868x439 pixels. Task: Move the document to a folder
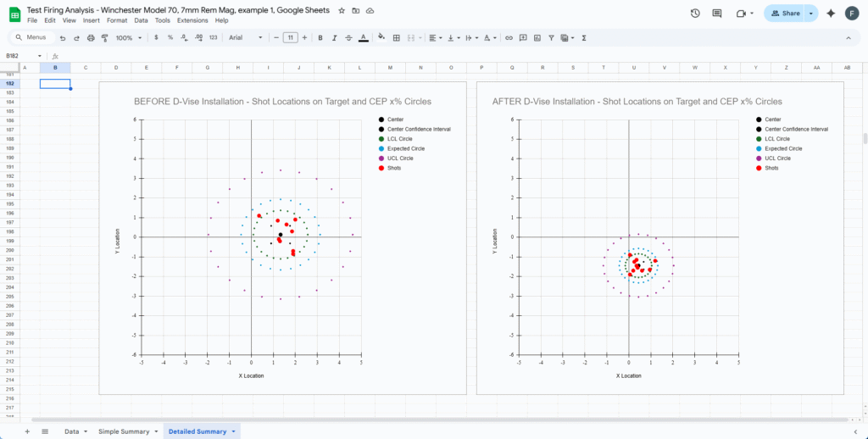(x=355, y=10)
